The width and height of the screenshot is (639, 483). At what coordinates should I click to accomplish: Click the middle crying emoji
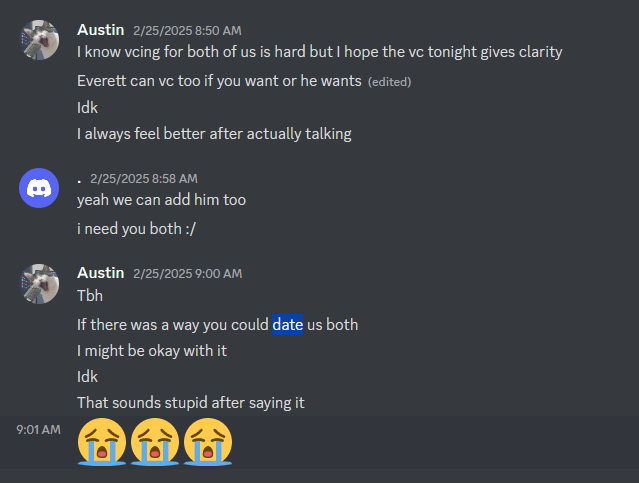point(154,442)
